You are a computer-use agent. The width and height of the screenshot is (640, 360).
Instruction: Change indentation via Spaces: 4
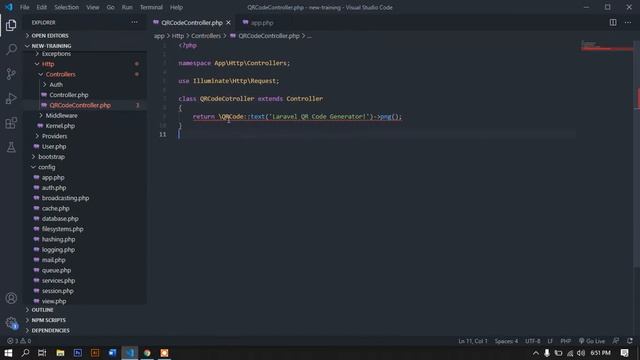click(506, 341)
